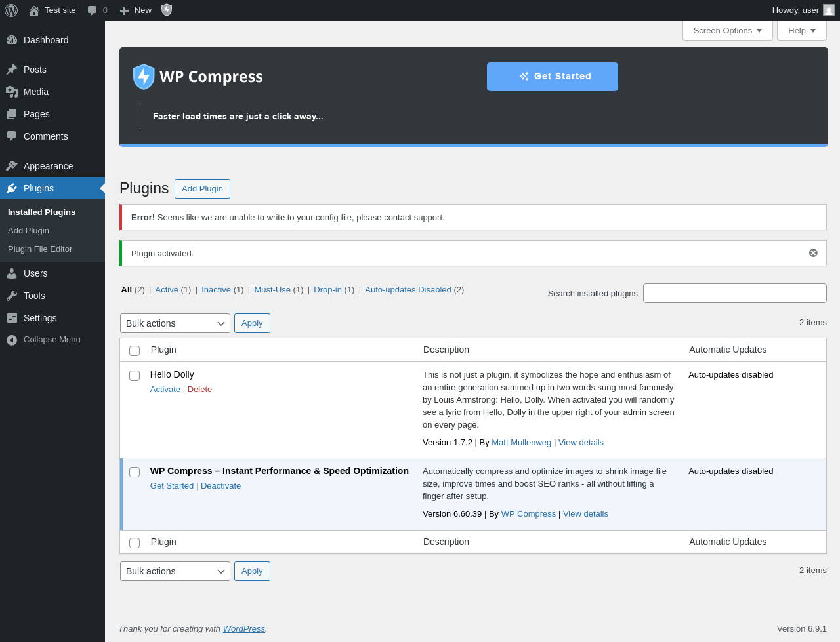Deactivate the WP Compress plugin

[220, 486]
